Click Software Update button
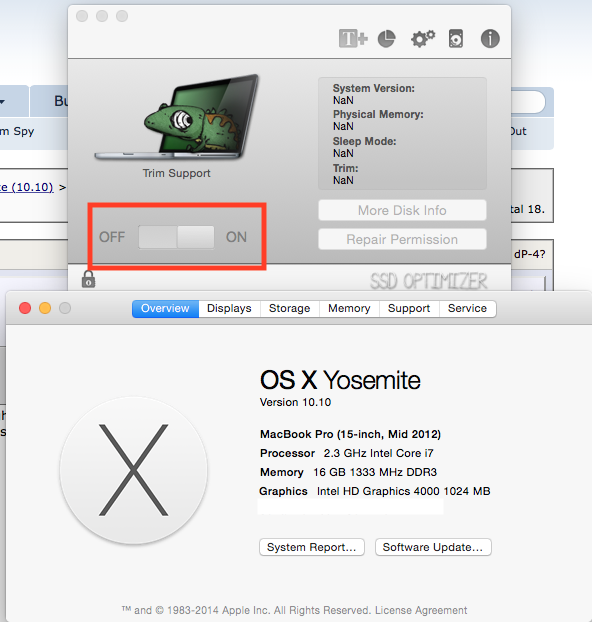Image resolution: width=592 pixels, height=622 pixels. (433, 547)
